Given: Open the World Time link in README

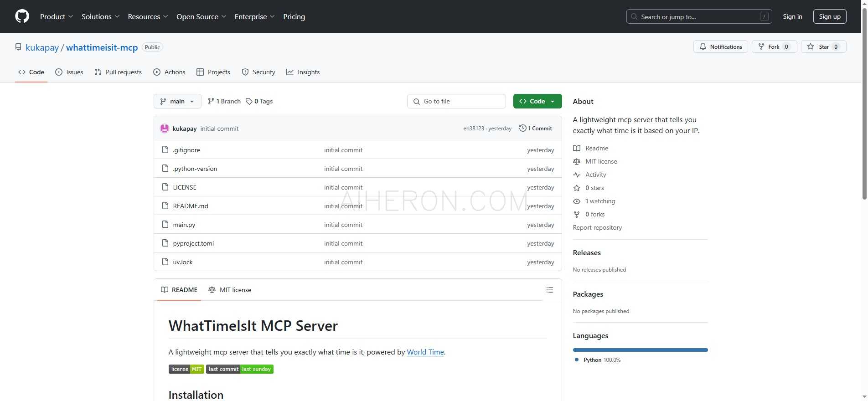Looking at the screenshot, I should [425, 352].
